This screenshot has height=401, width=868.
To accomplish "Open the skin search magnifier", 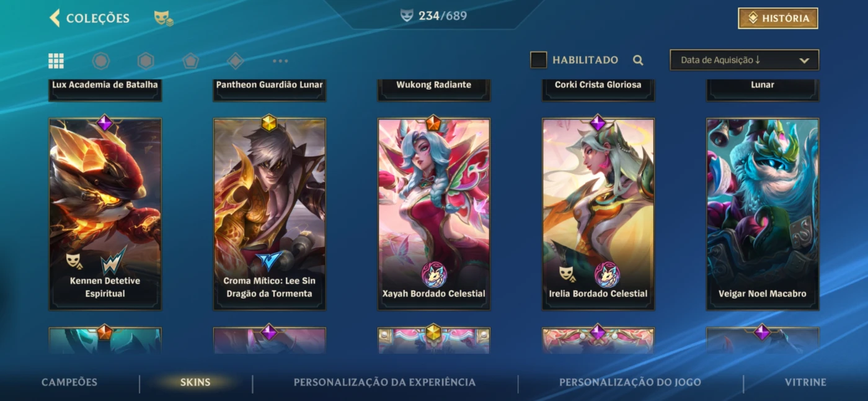I will (x=638, y=60).
